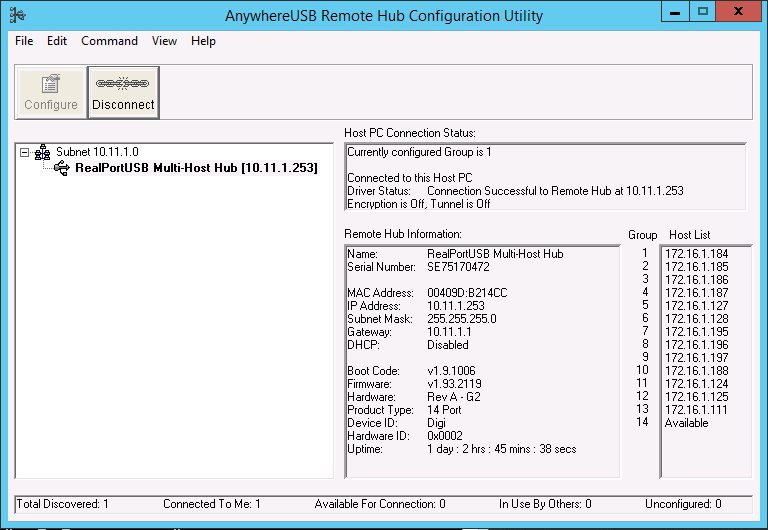
Task: Click the Host List column header
Action: coord(690,235)
